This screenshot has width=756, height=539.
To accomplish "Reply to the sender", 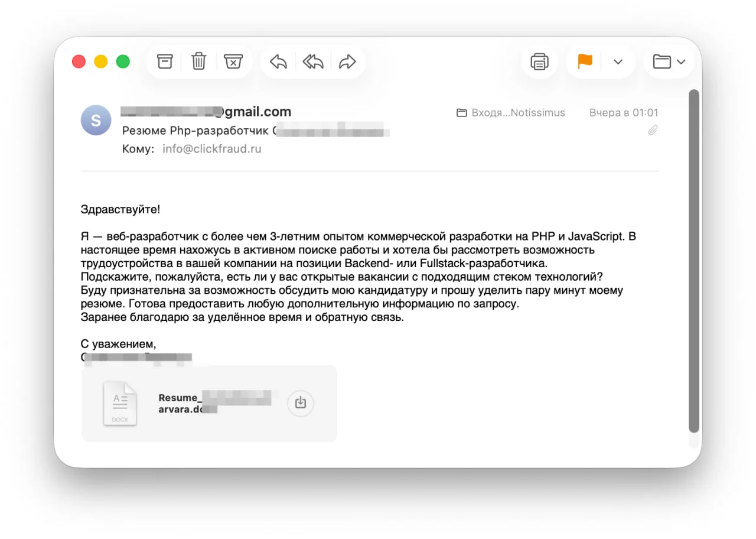I will pyautogui.click(x=278, y=61).
